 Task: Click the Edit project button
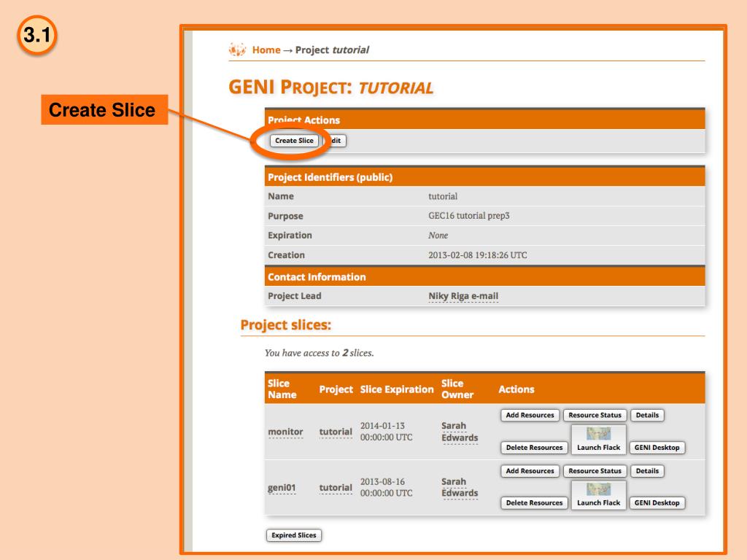(336, 141)
